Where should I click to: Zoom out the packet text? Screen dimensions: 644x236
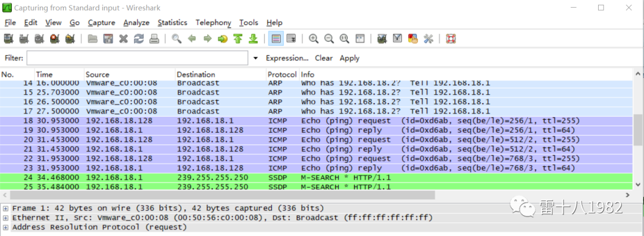329,39
